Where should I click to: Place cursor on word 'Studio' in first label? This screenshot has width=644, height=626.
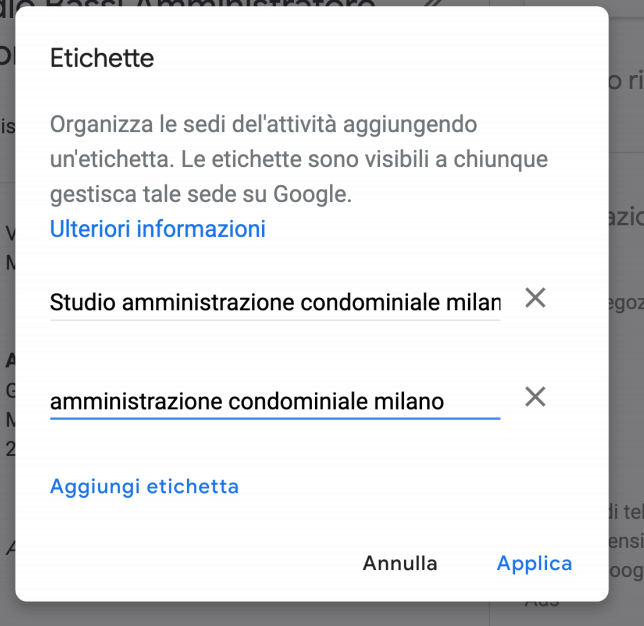(83, 303)
